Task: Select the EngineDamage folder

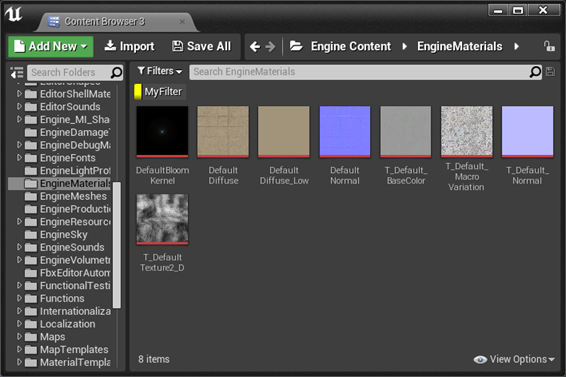Action: click(x=68, y=132)
